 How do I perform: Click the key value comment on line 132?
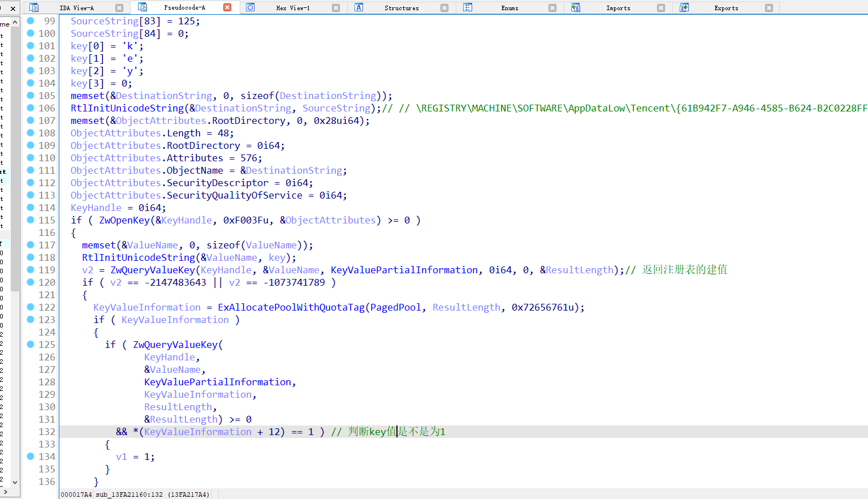tap(388, 432)
